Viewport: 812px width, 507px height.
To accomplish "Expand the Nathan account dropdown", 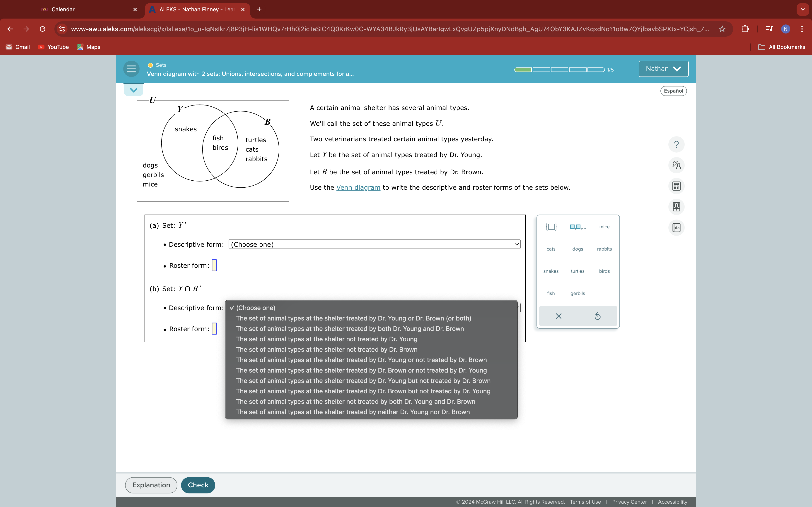I will click(663, 69).
